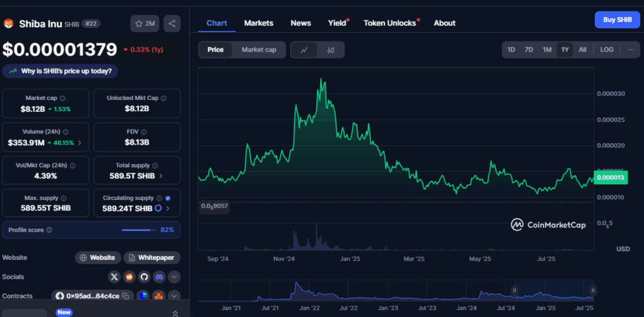This screenshot has width=644, height=317.
Task: Click the circulating supply ring indicator
Action: (158, 209)
